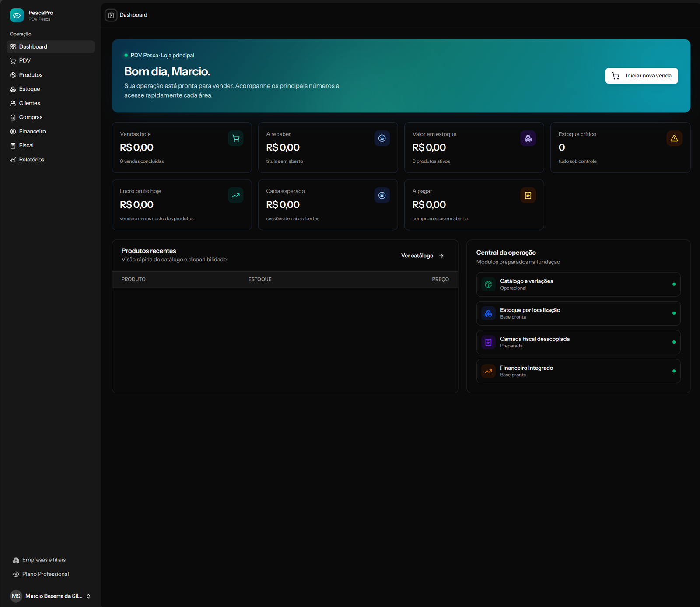Open the Dashboard menu item in sidebar
The width and height of the screenshot is (700, 607).
pos(50,47)
